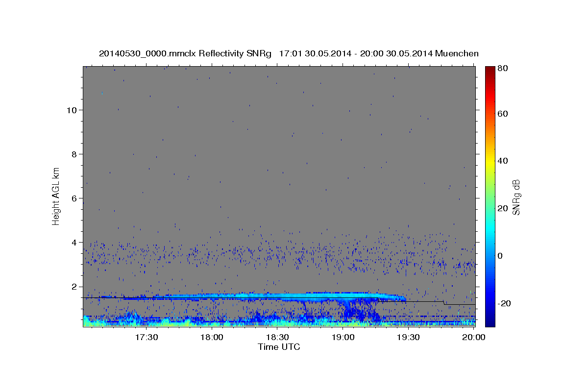This screenshot has height=392, width=588.
Task: Select the '19:30' time axis label
Action: tap(409, 337)
